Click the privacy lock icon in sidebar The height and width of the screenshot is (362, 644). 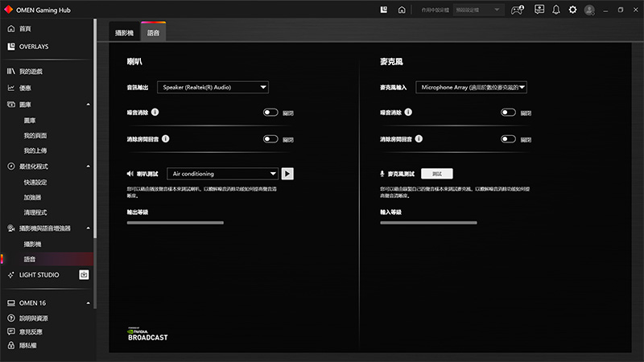click(x=11, y=345)
